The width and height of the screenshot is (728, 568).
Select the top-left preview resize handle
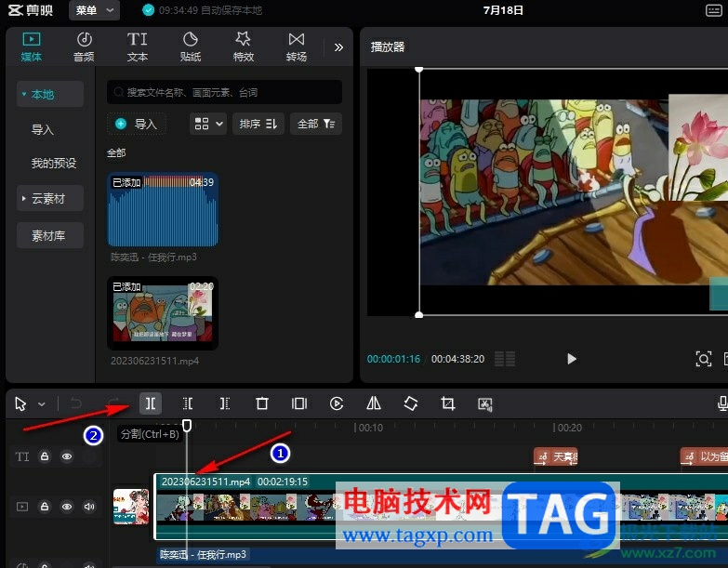coord(418,69)
